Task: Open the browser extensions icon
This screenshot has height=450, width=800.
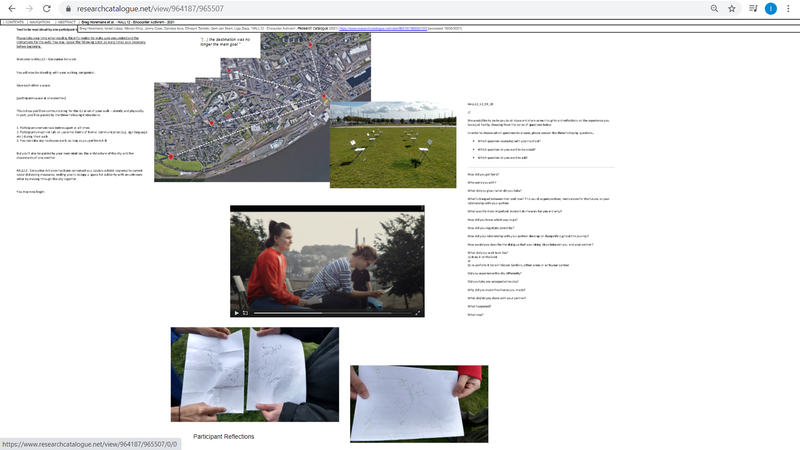Action: (751, 8)
